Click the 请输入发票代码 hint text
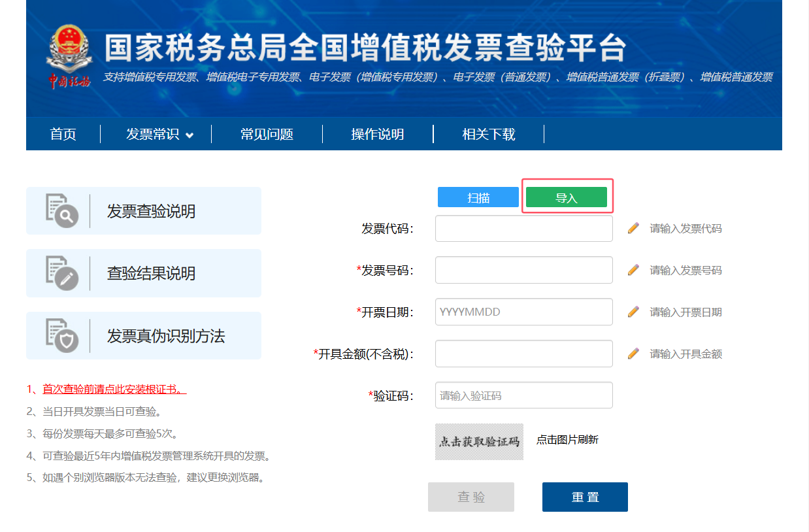The image size is (809, 532). (x=685, y=228)
